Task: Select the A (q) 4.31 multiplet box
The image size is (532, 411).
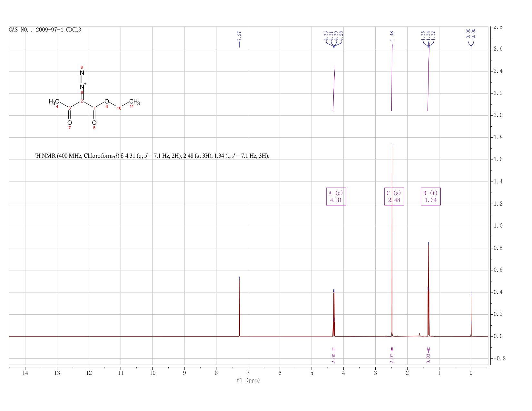Action: click(x=336, y=196)
